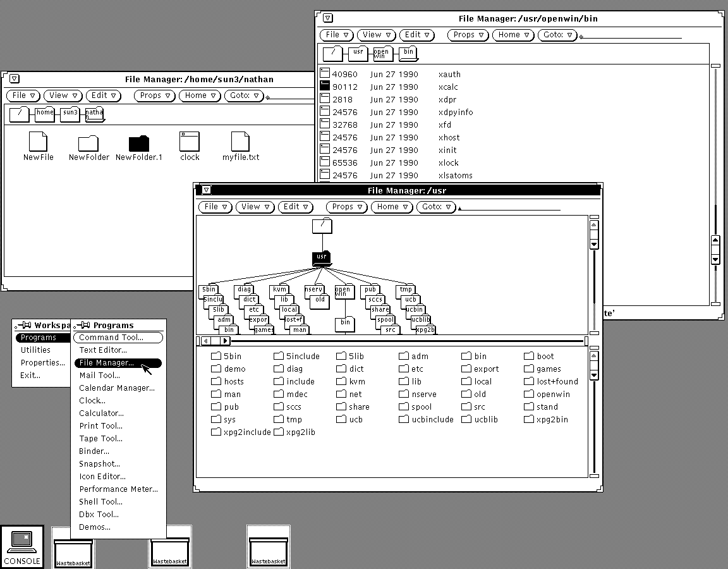Choose Text Editor from Programs menu

[x=103, y=350]
